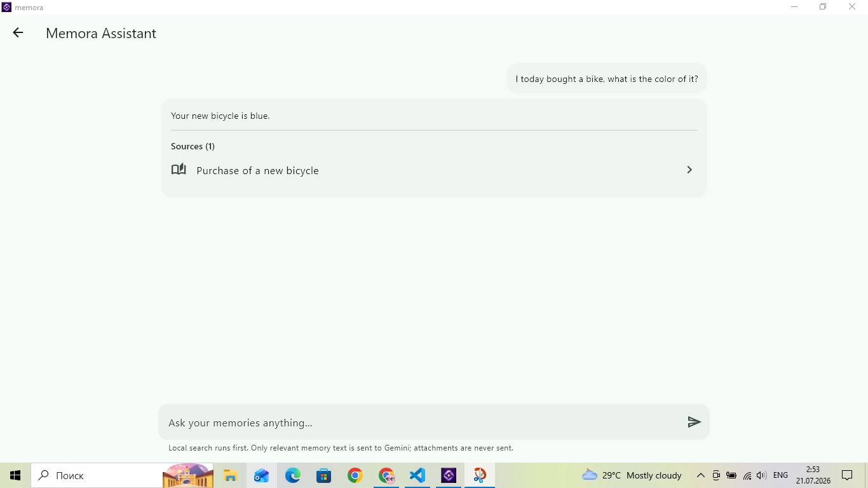Switch the ENG input language
868x488 pixels.
[x=780, y=475]
